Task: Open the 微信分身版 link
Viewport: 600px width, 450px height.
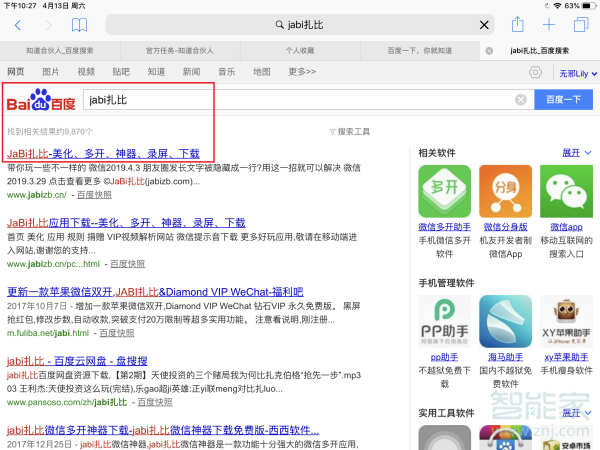Action: [505, 227]
